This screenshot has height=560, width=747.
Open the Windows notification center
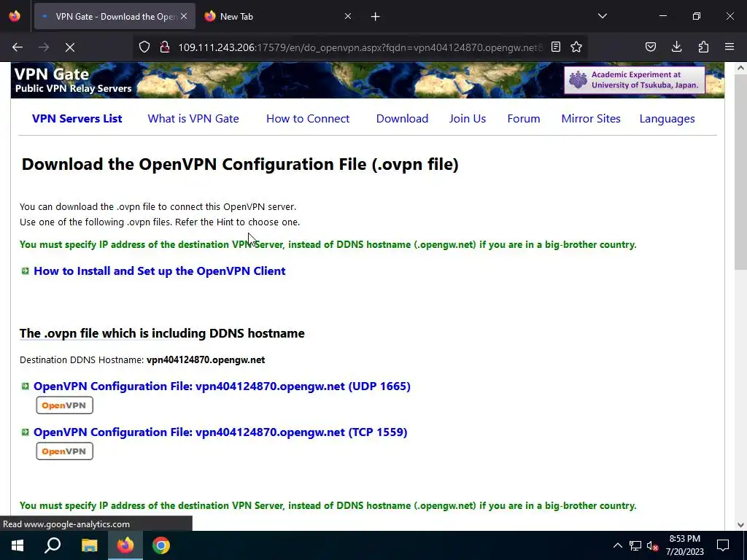click(x=723, y=545)
